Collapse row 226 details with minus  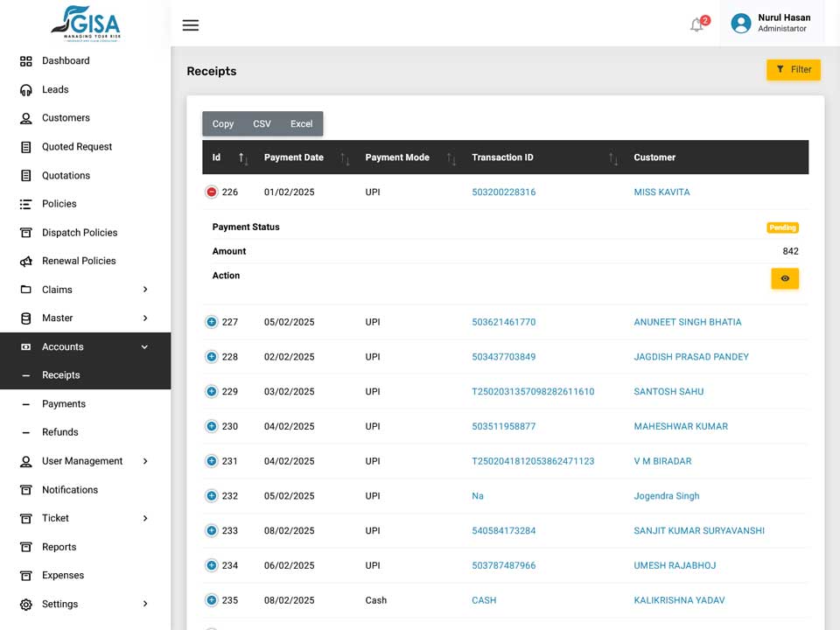[212, 192]
